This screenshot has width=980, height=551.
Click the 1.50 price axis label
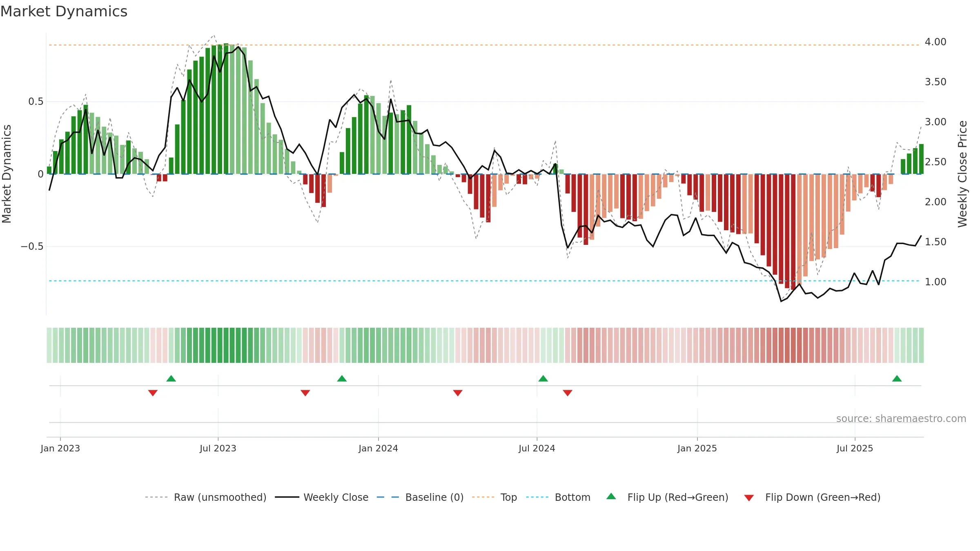click(x=935, y=242)
